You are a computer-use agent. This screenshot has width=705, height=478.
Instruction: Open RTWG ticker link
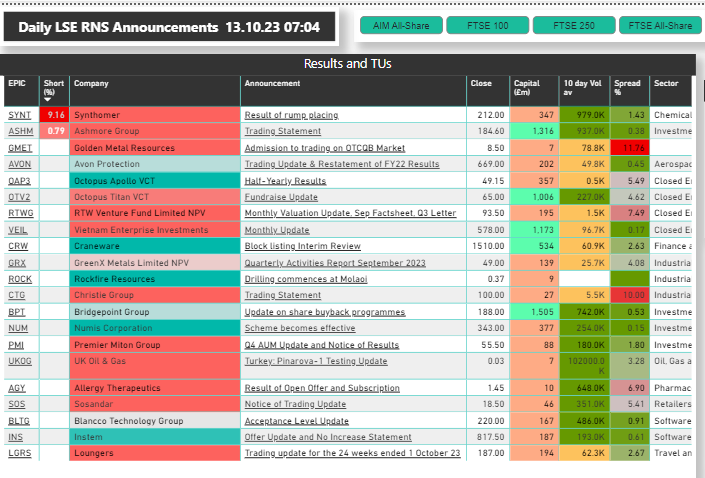[x=21, y=213]
